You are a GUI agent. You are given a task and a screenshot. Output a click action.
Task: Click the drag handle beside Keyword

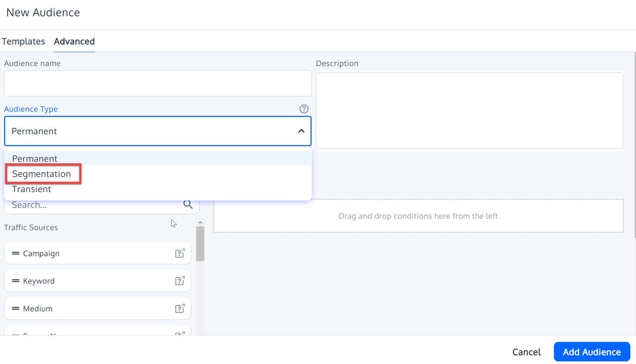pyautogui.click(x=15, y=281)
